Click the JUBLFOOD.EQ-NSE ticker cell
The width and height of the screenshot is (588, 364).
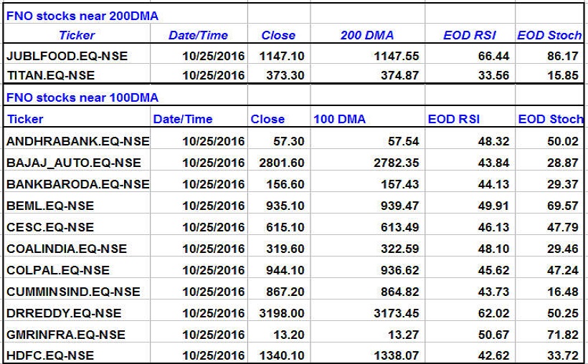click(56, 55)
